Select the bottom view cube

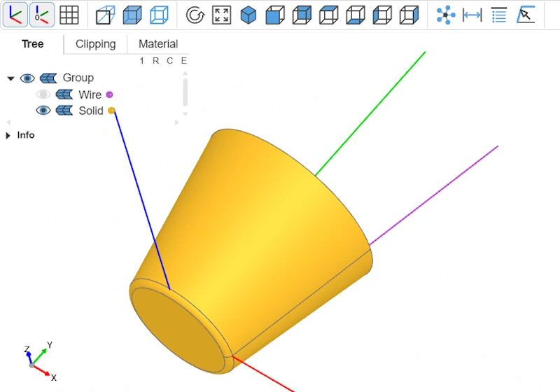click(356, 15)
